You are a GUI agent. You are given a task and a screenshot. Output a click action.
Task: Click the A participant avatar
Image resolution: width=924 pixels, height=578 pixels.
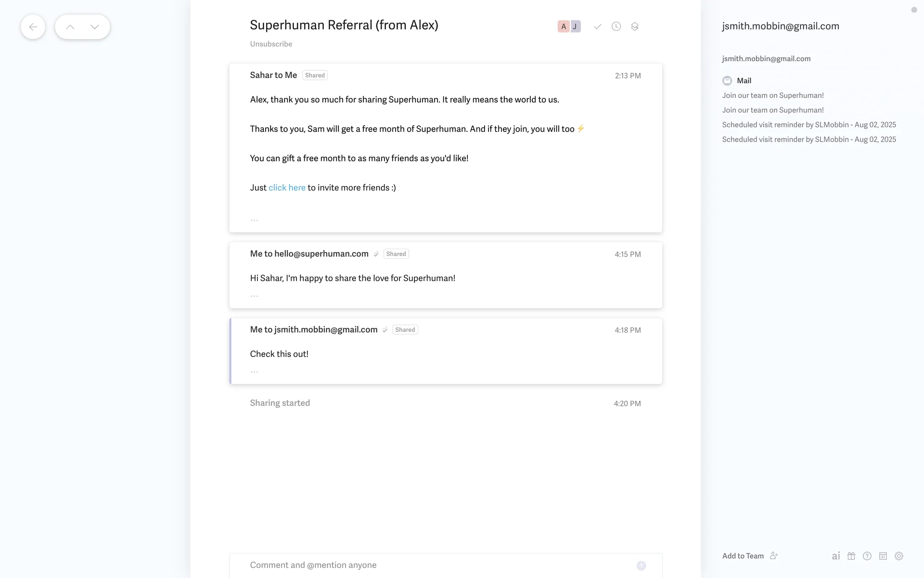click(564, 26)
